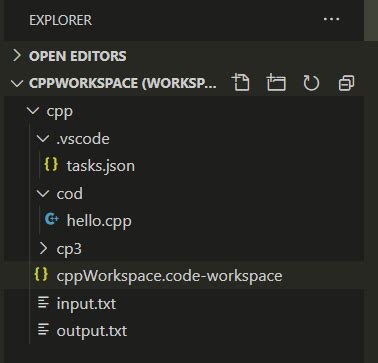Select the .vscode folder name
378x363 pixels.
coord(83,139)
